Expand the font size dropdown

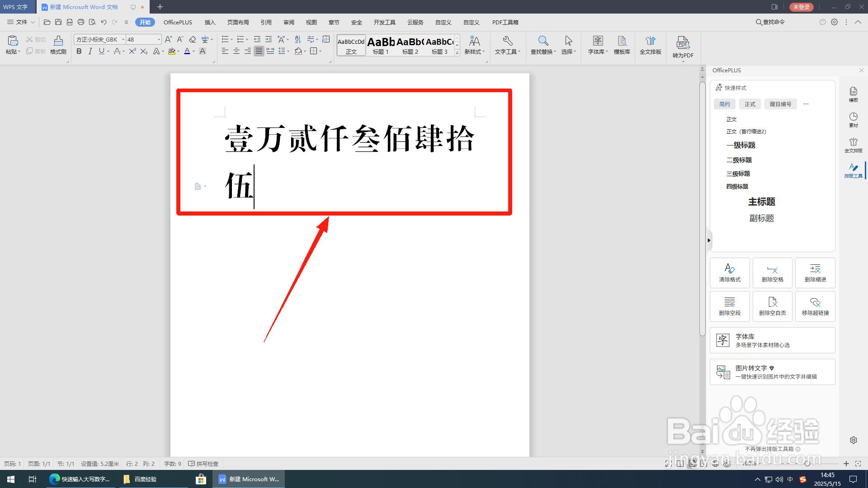pyautogui.click(x=158, y=39)
